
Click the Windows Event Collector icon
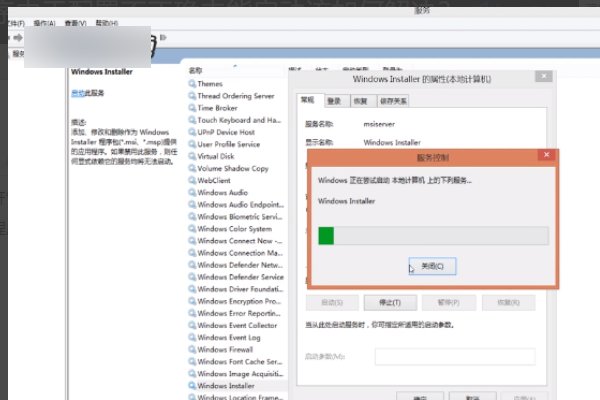coord(192,325)
